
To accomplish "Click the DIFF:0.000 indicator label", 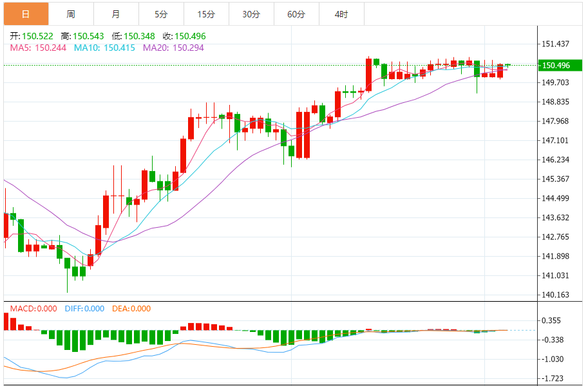I will [84, 309].
